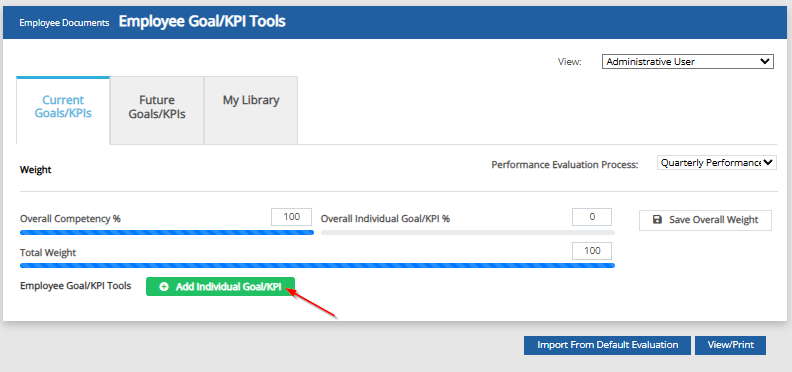Click the Total Weight progress bar
This screenshot has height=372, width=792.
click(x=317, y=265)
